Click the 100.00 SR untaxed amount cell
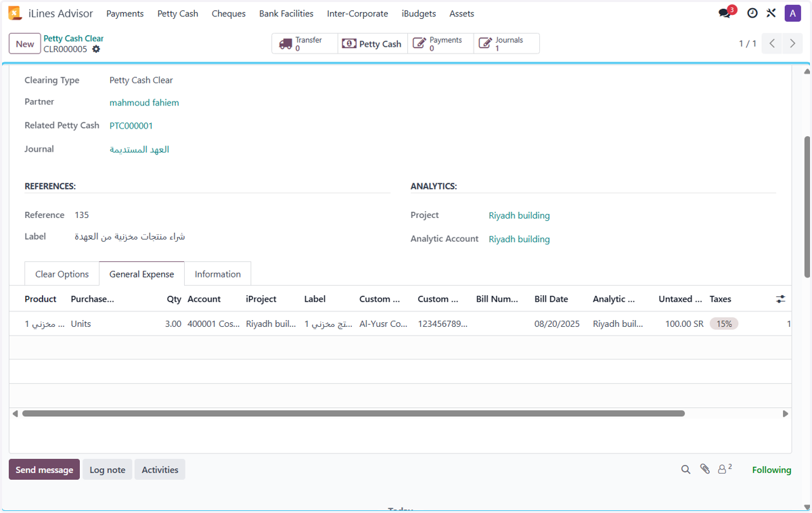 coord(684,324)
